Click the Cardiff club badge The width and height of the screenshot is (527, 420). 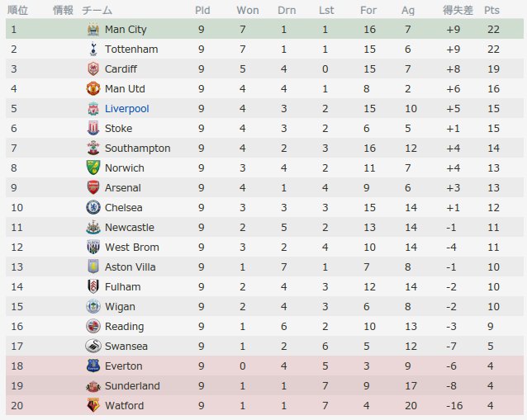[x=93, y=69]
